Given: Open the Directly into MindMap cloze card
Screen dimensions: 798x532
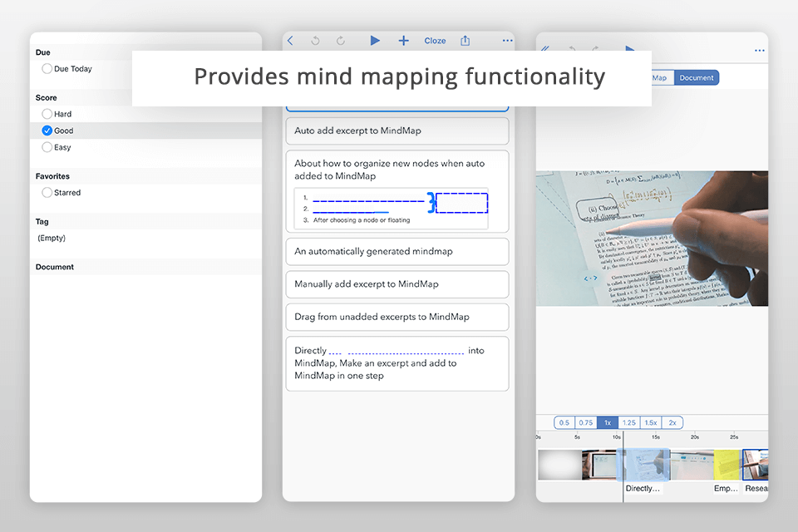Looking at the screenshot, I should click(397, 363).
